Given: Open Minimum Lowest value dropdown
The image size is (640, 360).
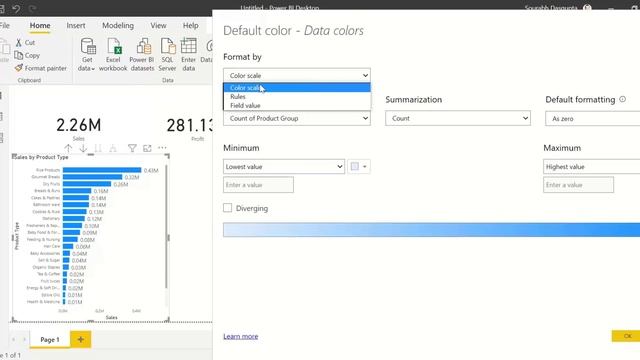Looking at the screenshot, I should pos(284,167).
